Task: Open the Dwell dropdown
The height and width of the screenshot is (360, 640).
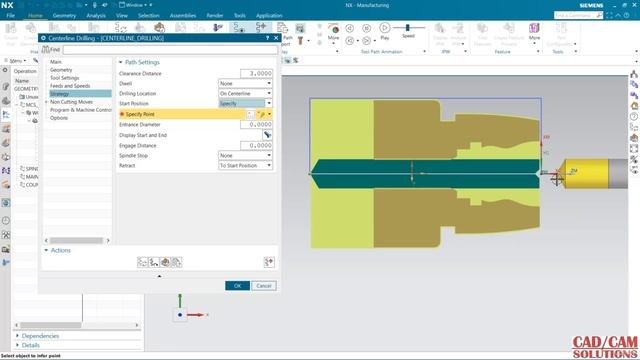Action: (x=245, y=83)
